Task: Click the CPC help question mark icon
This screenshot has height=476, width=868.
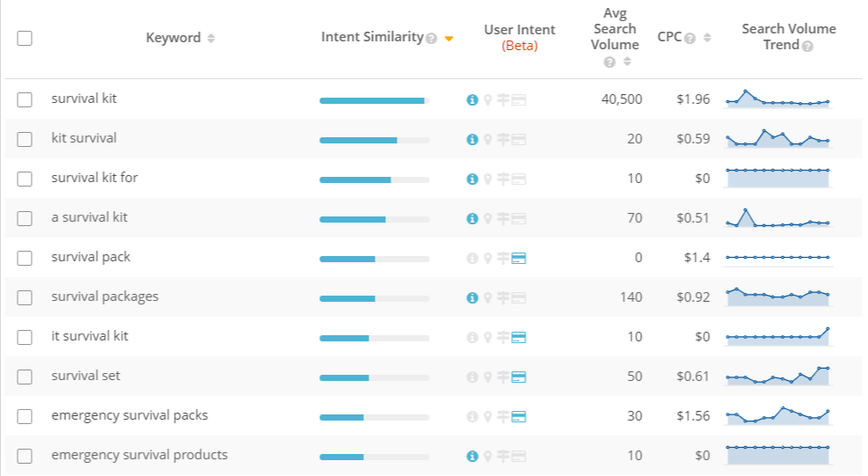Action: (x=689, y=38)
